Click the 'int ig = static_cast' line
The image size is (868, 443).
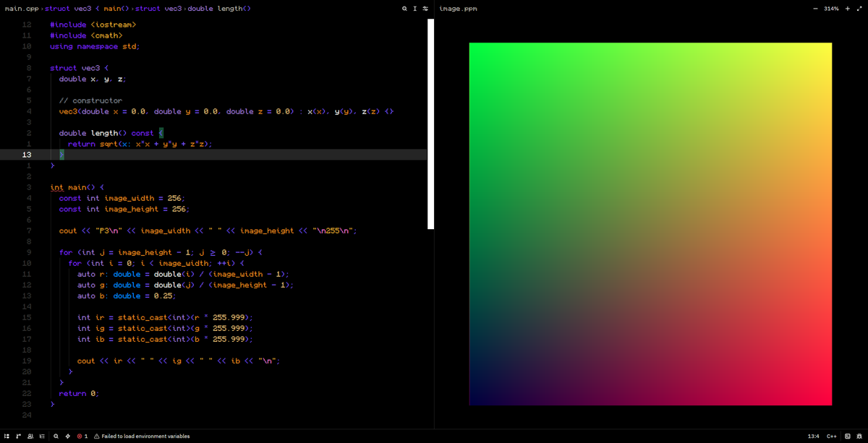click(165, 328)
